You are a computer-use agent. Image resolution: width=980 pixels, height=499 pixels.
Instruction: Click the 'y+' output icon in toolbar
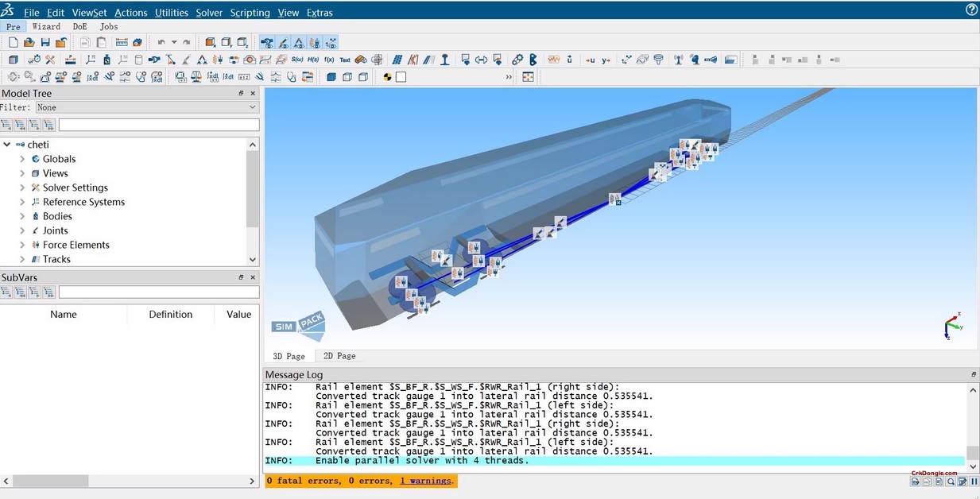tap(606, 60)
